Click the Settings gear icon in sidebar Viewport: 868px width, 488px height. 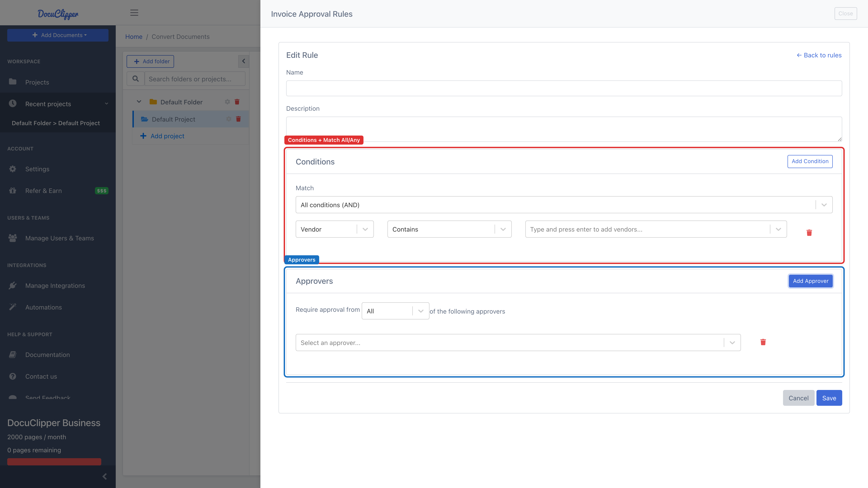[12, 169]
